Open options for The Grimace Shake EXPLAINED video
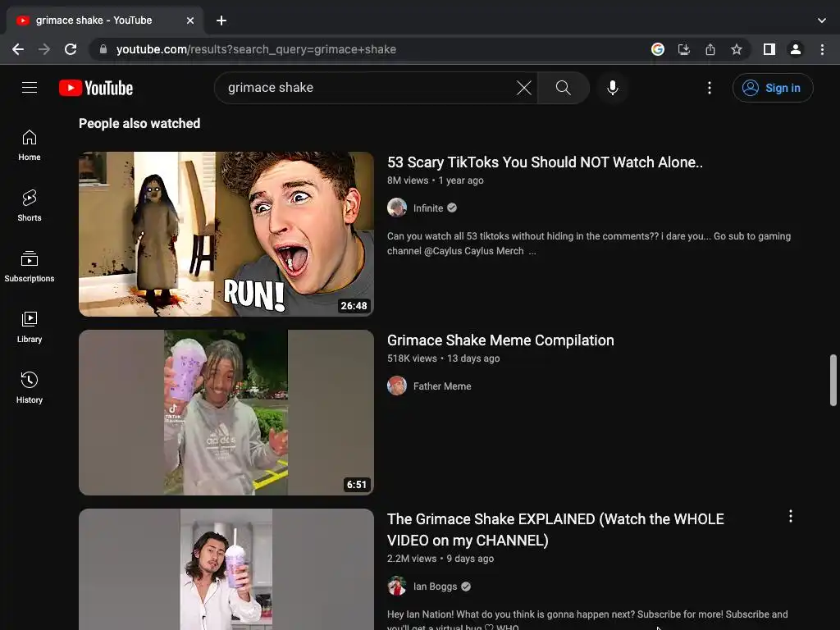 [x=791, y=517]
